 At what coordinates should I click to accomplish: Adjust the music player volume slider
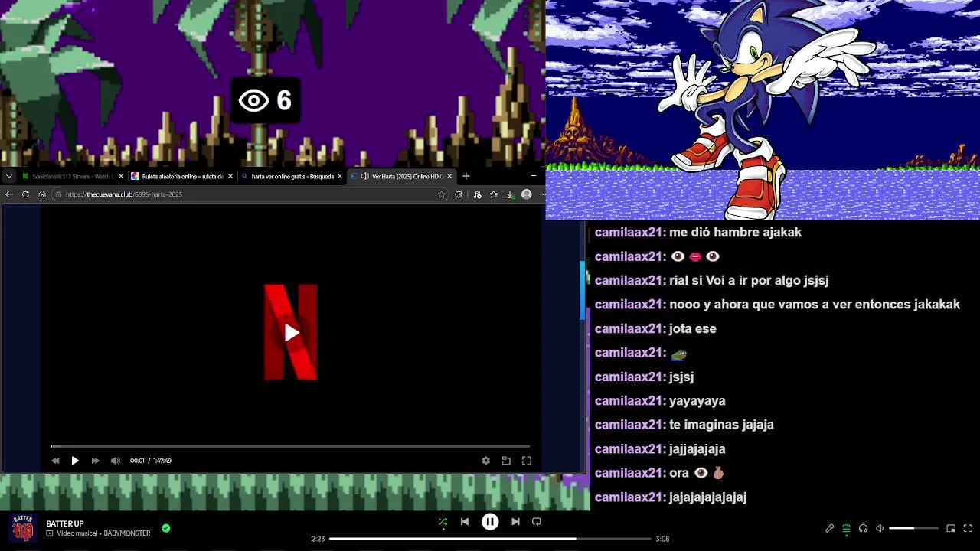click(913, 528)
